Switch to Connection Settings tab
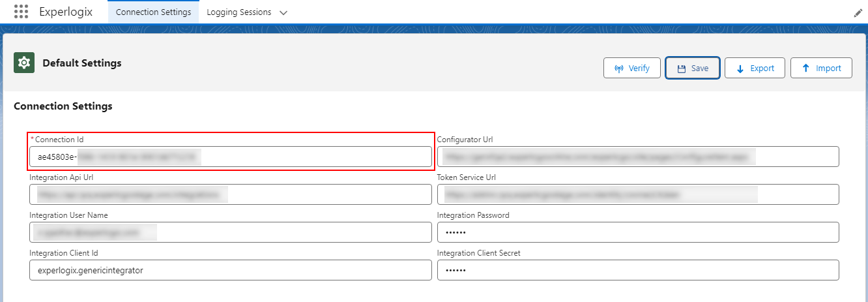The image size is (868, 302). (153, 12)
